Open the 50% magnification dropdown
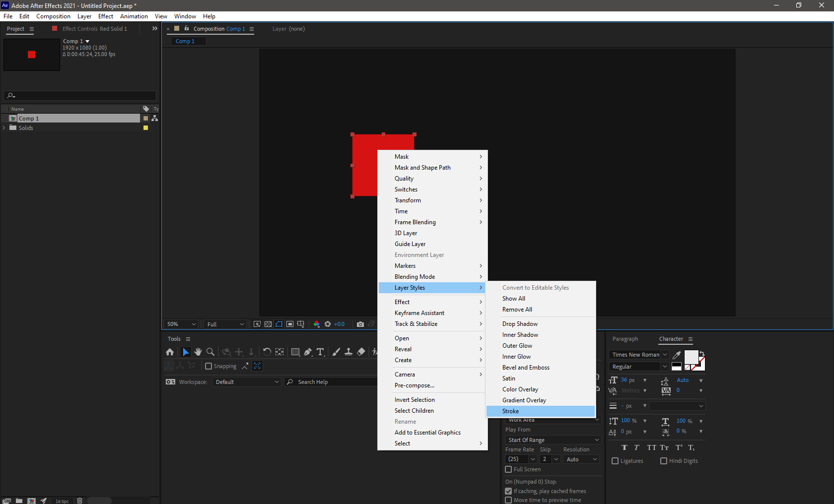Viewport: 834px width, 504px height. [180, 324]
